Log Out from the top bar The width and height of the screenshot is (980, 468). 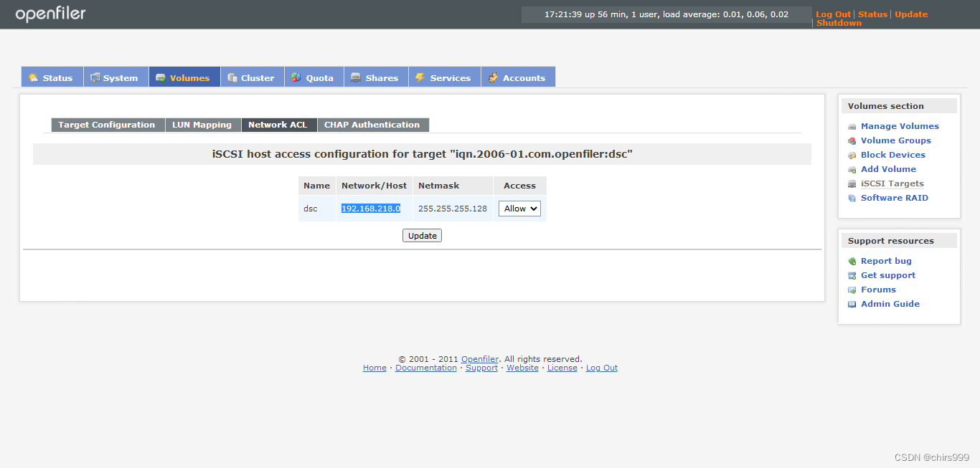833,14
